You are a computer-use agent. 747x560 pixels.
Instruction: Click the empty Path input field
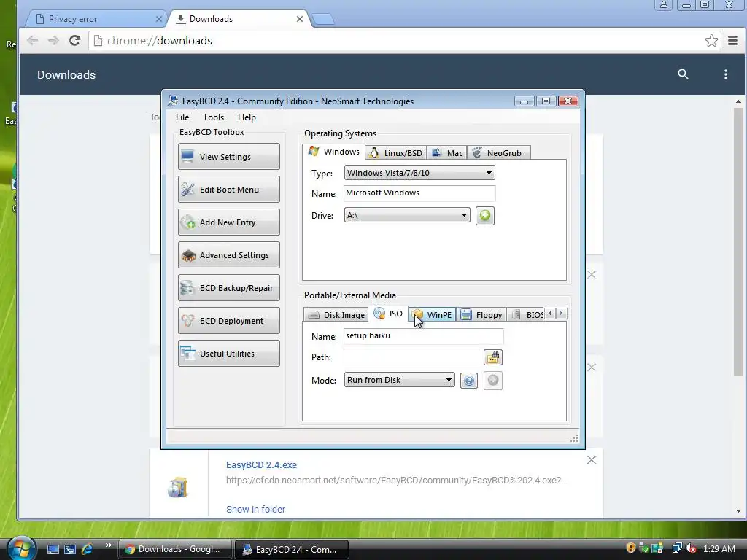coord(411,357)
